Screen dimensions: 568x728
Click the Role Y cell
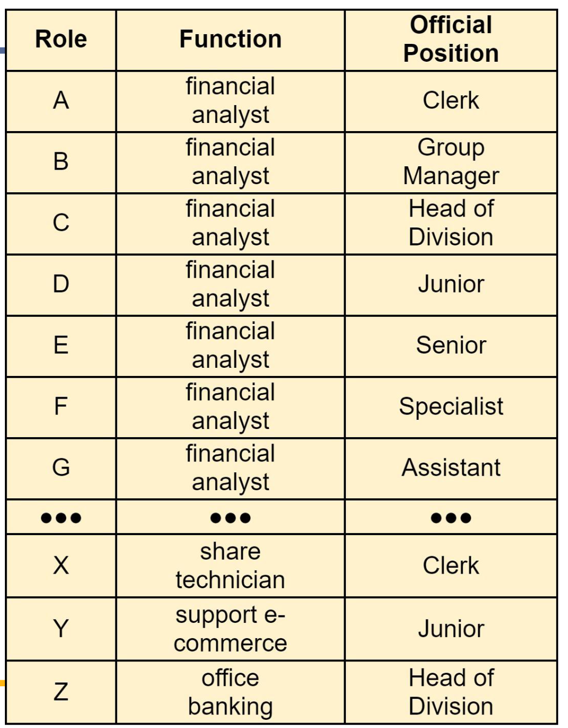pyautogui.click(x=61, y=629)
